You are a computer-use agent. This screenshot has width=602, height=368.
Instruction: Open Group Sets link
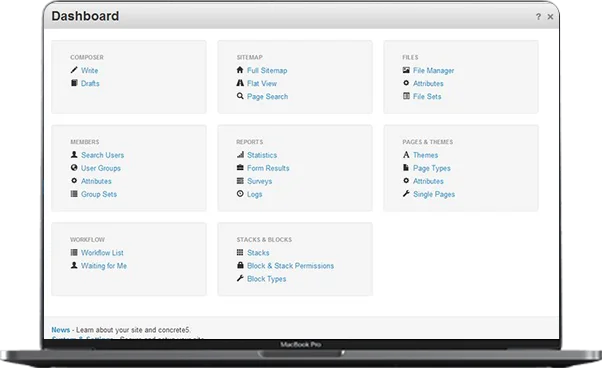99,194
